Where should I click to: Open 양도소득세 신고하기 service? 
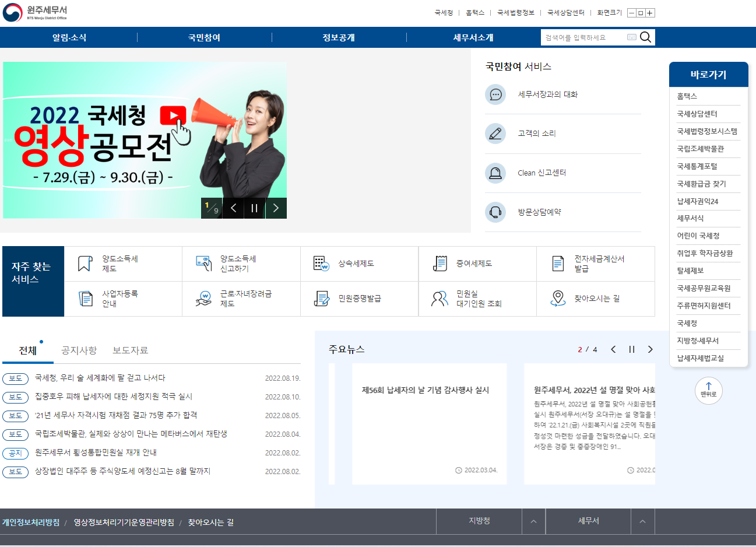241,264
